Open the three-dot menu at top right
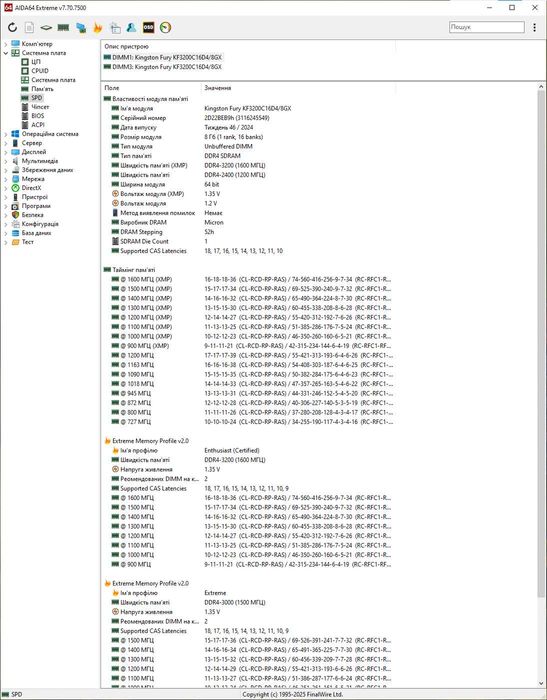The height and width of the screenshot is (700, 547). click(x=534, y=27)
